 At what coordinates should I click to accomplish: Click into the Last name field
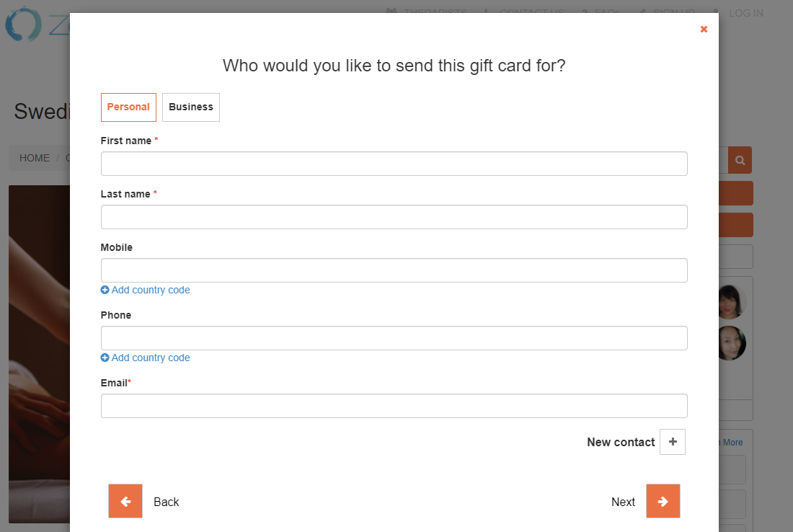(x=394, y=217)
